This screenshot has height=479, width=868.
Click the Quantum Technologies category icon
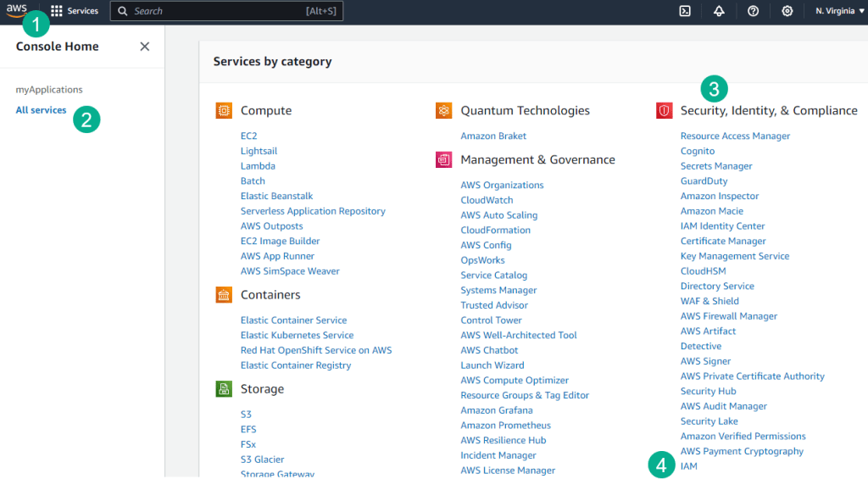pyautogui.click(x=443, y=110)
